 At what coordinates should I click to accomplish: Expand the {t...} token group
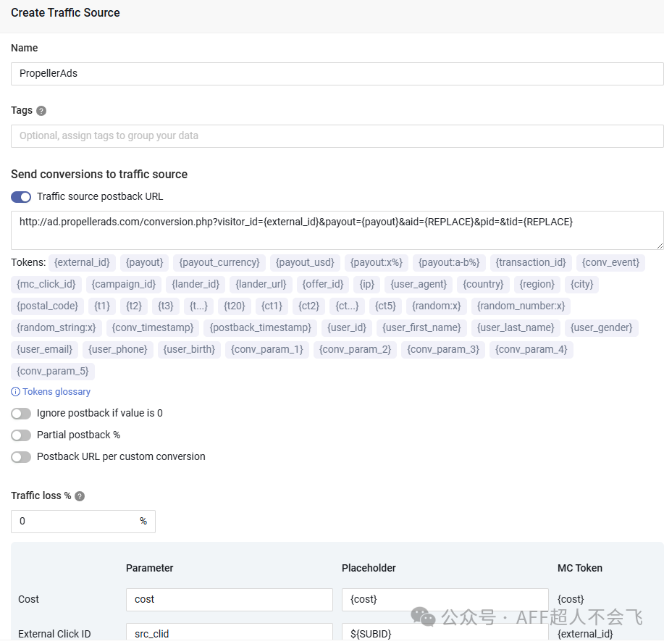[198, 306]
